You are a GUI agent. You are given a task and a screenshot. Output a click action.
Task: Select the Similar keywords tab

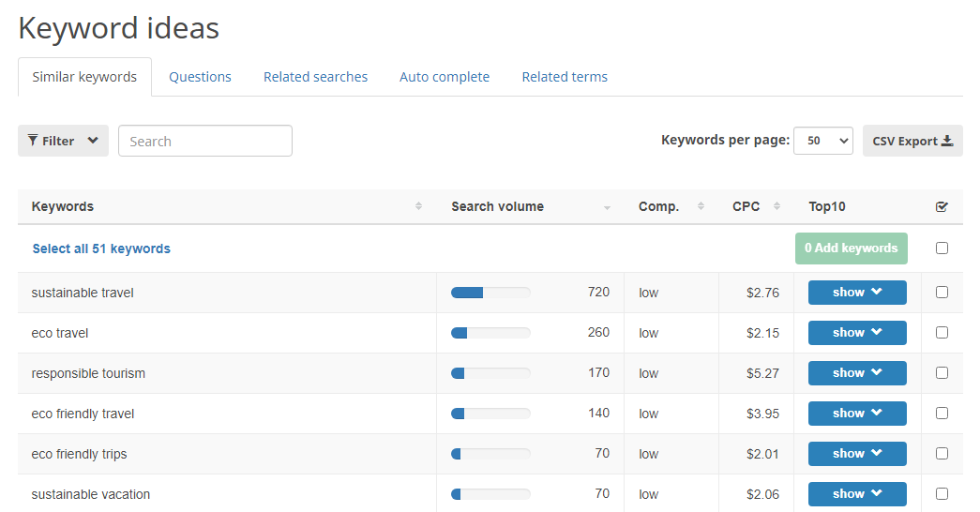[84, 77]
